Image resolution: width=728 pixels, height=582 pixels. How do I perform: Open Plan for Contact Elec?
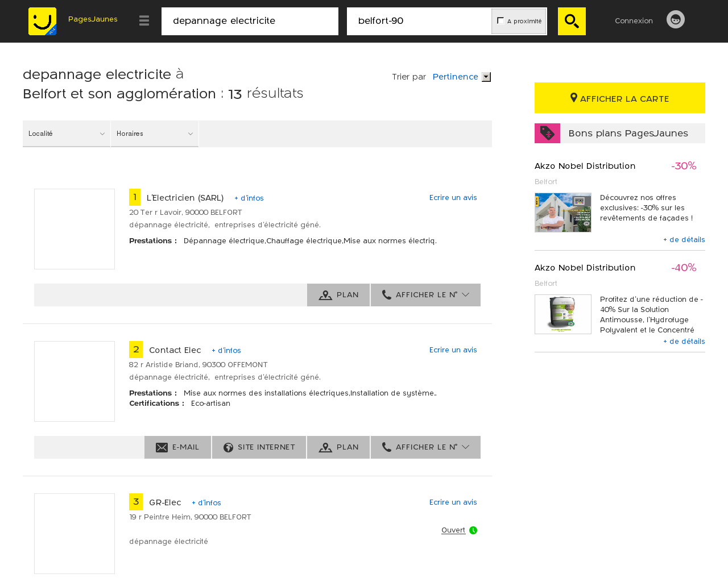[x=338, y=447]
